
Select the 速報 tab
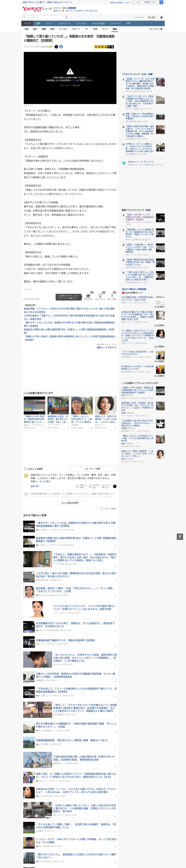click(38, 24)
